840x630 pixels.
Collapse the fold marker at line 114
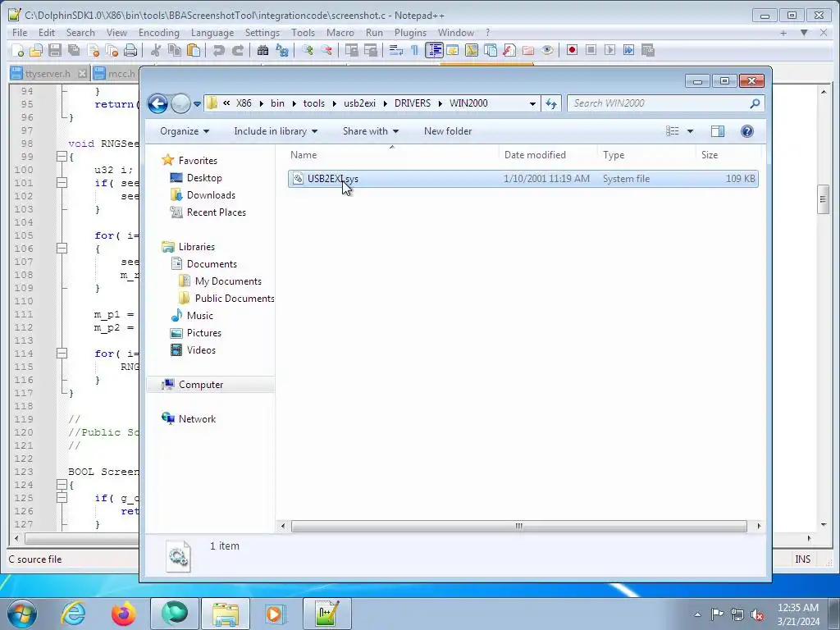62,354
